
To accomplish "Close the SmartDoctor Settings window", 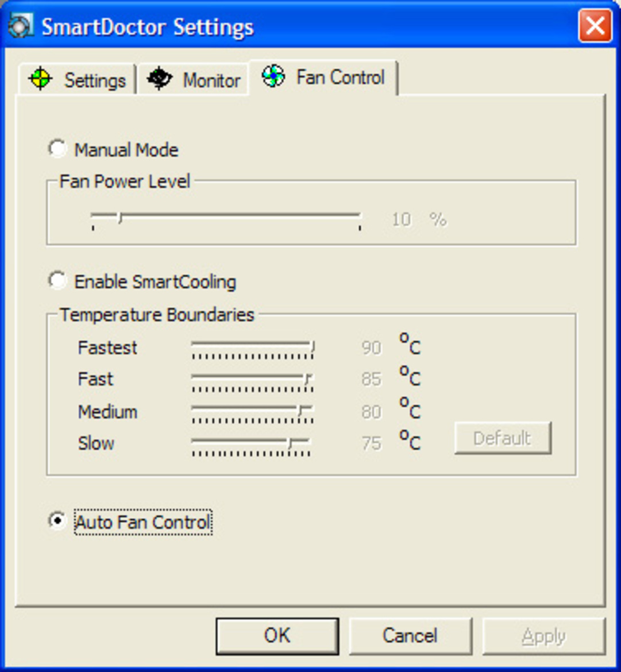I will tap(595, 26).
